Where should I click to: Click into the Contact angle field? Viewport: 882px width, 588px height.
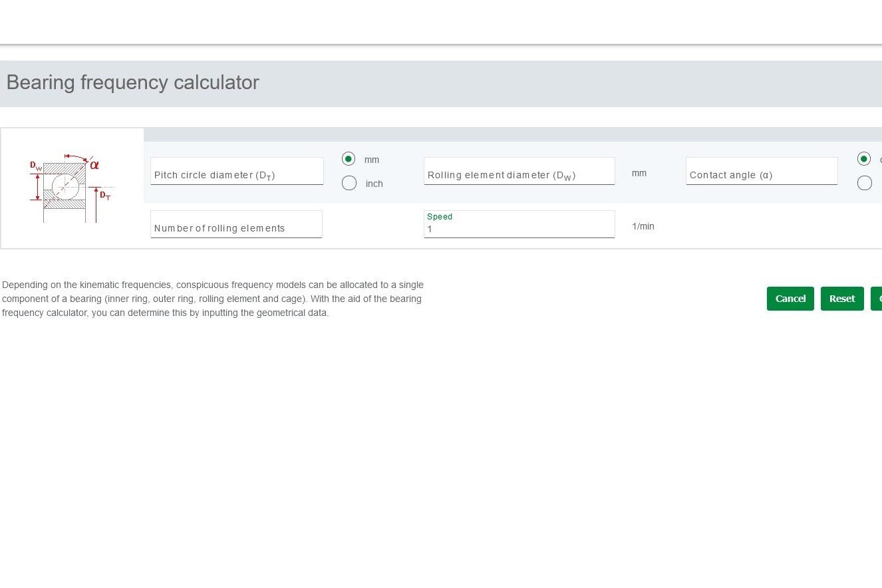(x=761, y=172)
